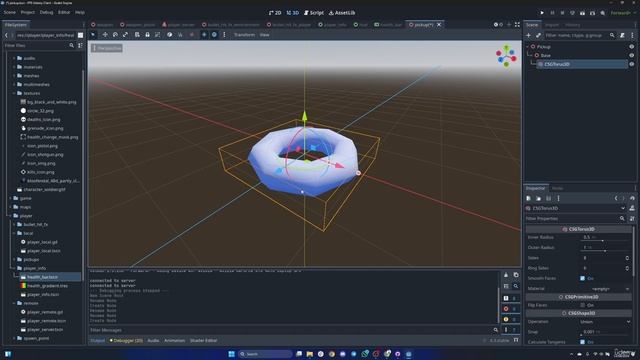Click the Perspective viewport button
The image size is (640, 360).
coord(107,48)
